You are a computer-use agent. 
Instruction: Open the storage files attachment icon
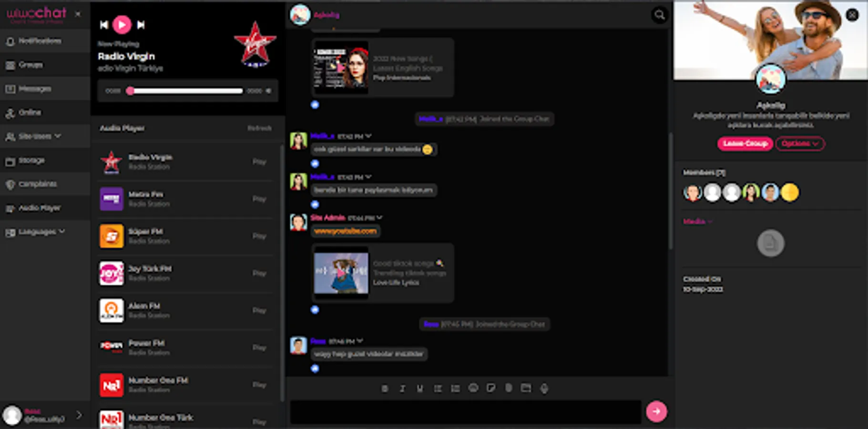tap(526, 388)
